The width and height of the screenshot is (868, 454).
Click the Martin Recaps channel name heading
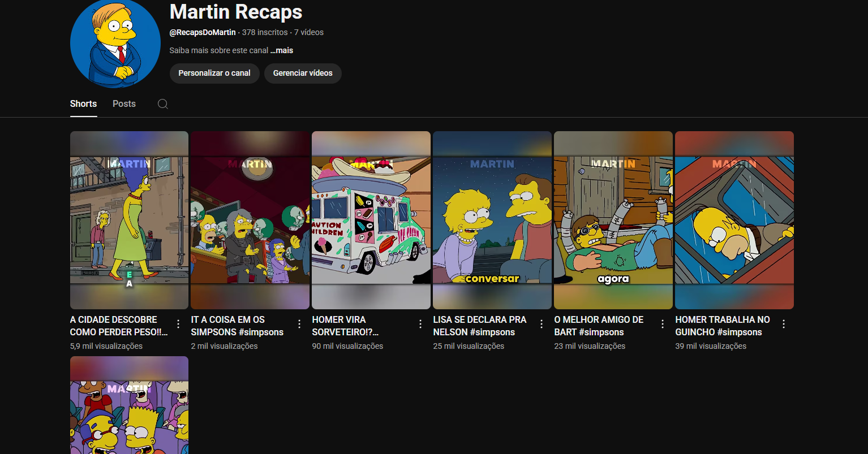tap(236, 12)
